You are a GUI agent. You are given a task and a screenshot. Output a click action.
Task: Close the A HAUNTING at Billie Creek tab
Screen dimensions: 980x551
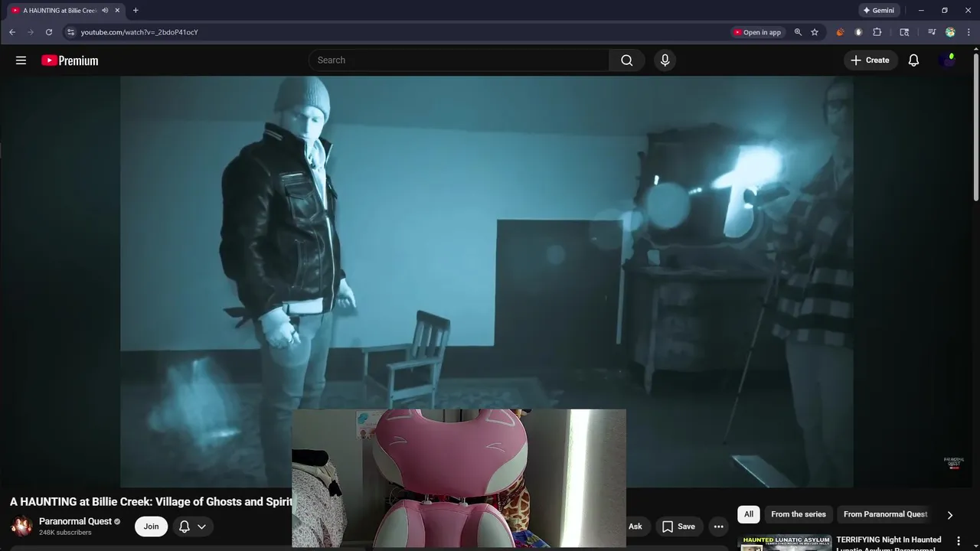coord(117,11)
